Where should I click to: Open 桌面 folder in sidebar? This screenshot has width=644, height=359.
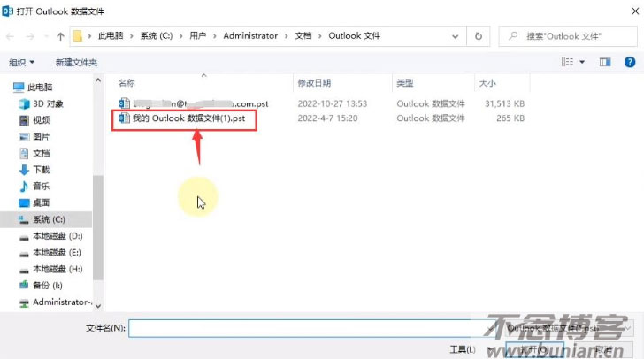tap(41, 202)
